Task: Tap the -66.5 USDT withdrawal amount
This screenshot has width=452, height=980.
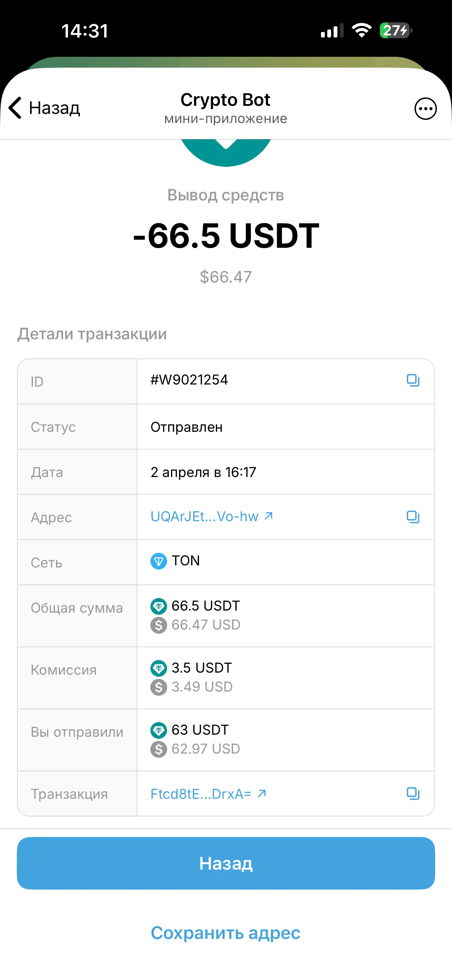Action: 226,236
